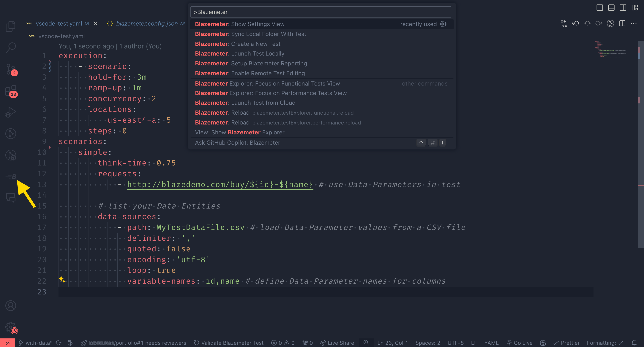Toggle the primary side bar visibility

click(x=599, y=8)
